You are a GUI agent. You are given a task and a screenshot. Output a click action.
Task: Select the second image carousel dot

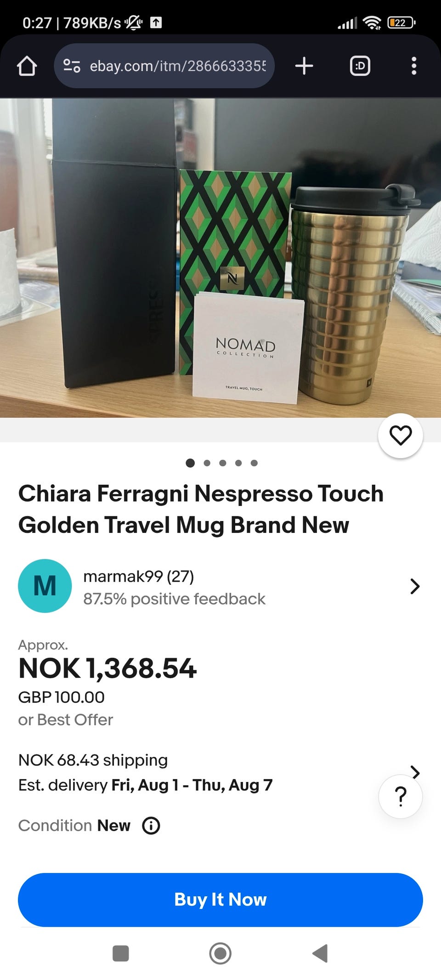tap(207, 463)
